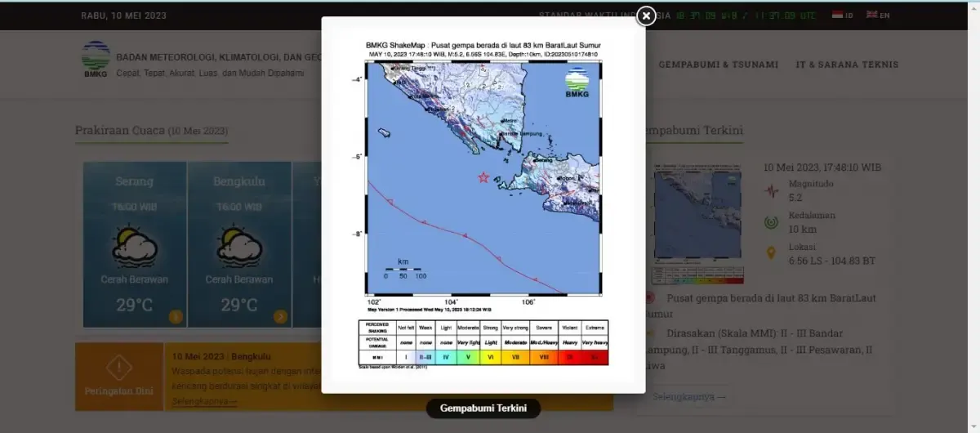Click the light blue IV legend color cell

tap(446, 358)
